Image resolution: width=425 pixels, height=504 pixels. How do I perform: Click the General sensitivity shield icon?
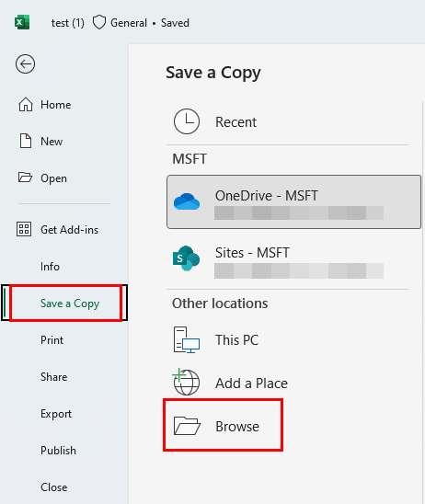(99, 23)
